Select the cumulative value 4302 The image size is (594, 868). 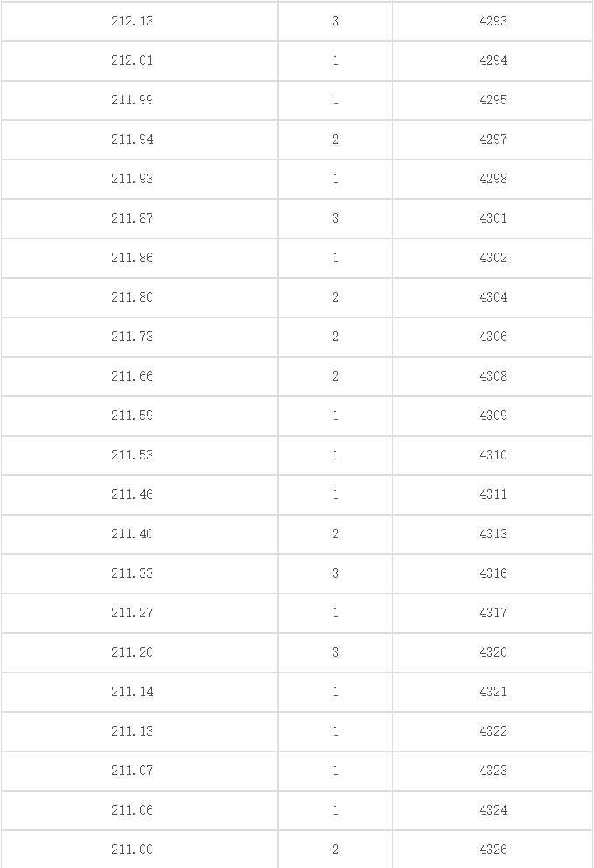493,258
